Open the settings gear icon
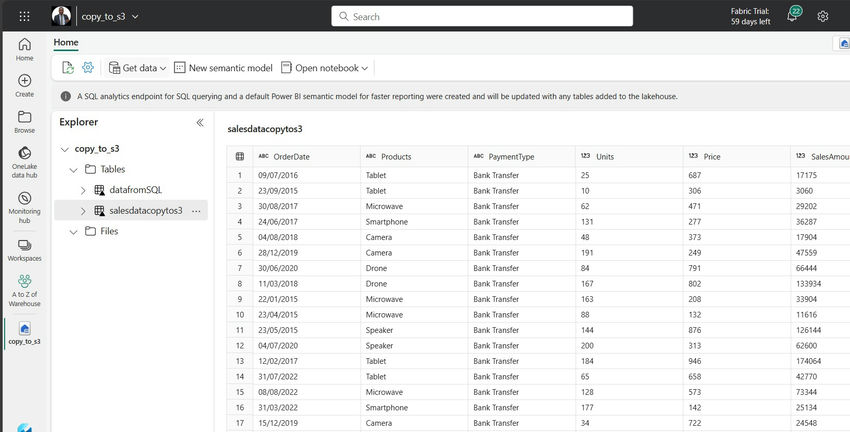Screen dimensions: 850x432 tap(822, 16)
